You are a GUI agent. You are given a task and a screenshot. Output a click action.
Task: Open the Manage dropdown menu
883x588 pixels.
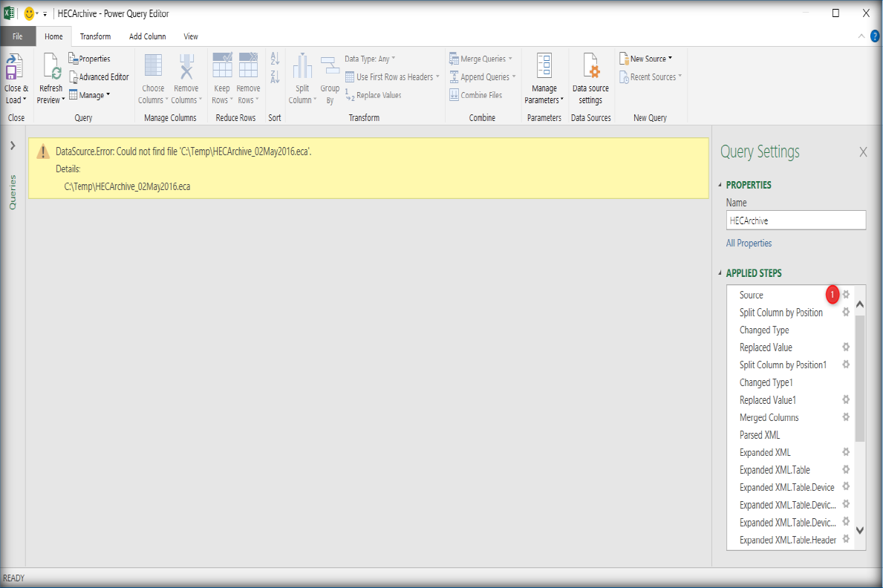click(90, 95)
